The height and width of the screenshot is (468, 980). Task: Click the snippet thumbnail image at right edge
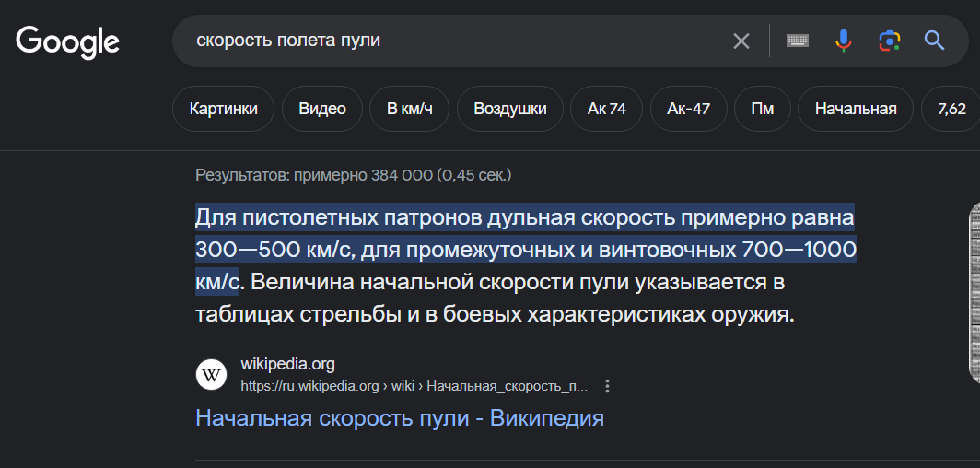(x=974, y=291)
